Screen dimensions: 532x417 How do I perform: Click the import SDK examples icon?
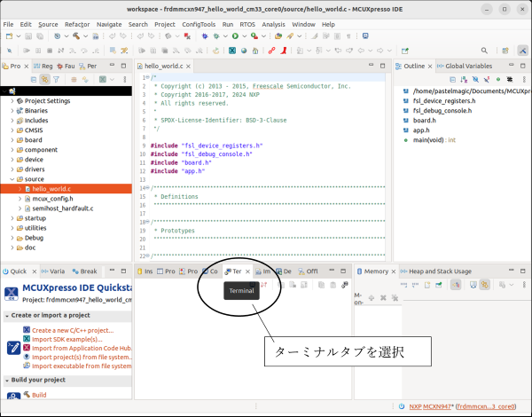click(25, 339)
